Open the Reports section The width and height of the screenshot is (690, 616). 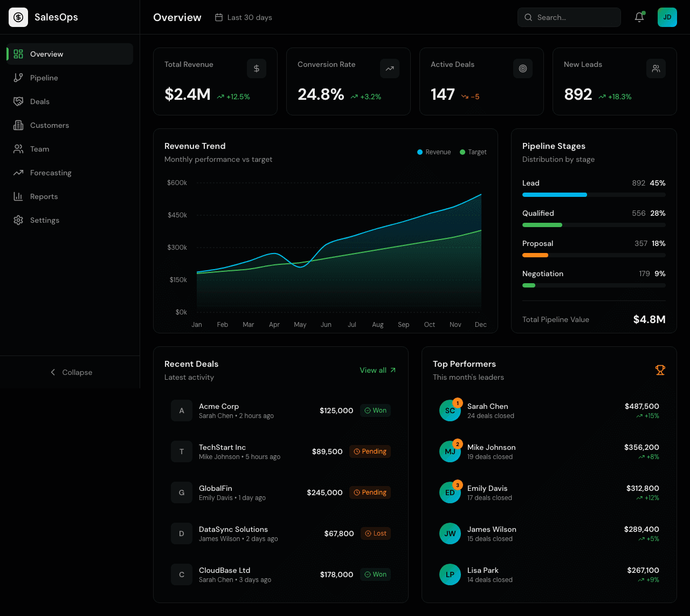click(45, 196)
